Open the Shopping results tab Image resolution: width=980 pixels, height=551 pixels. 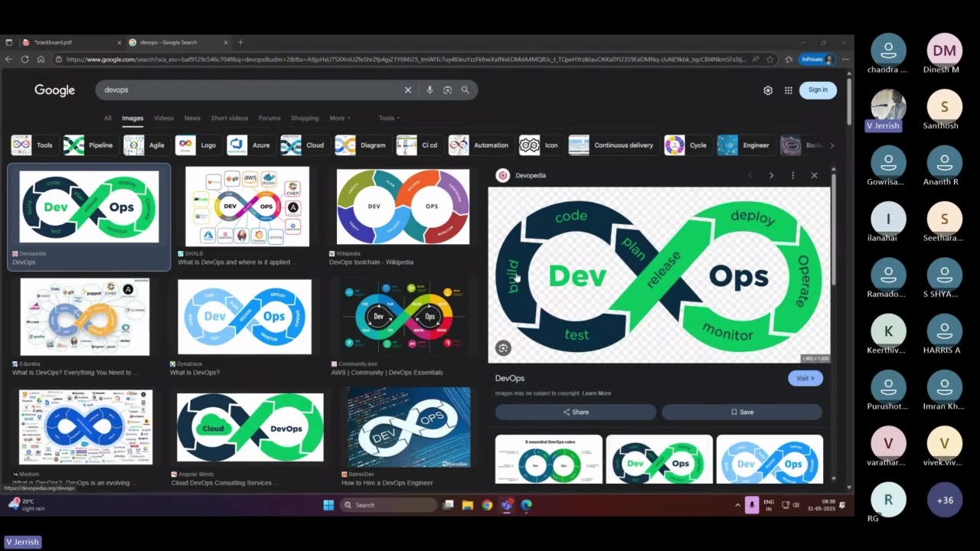pyautogui.click(x=305, y=118)
